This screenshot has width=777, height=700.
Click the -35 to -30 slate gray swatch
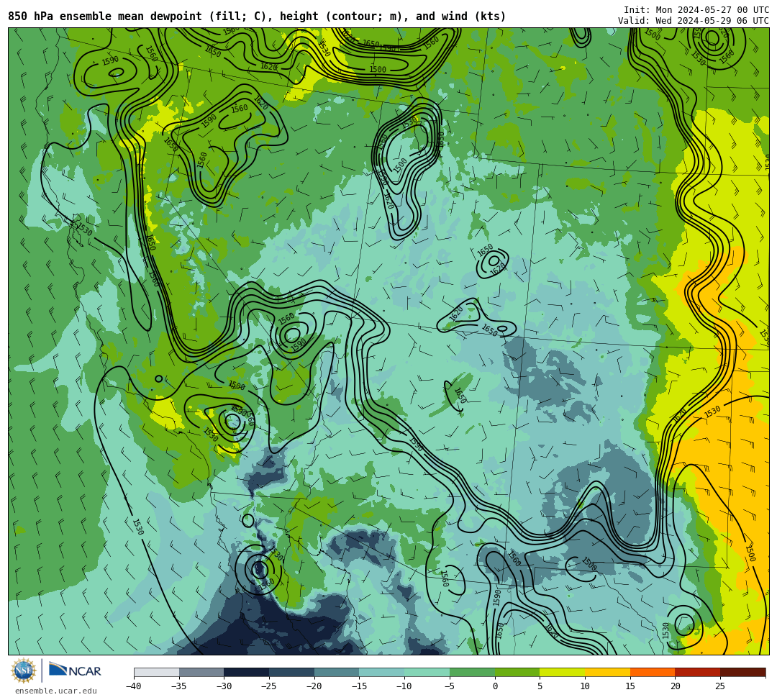click(x=201, y=672)
